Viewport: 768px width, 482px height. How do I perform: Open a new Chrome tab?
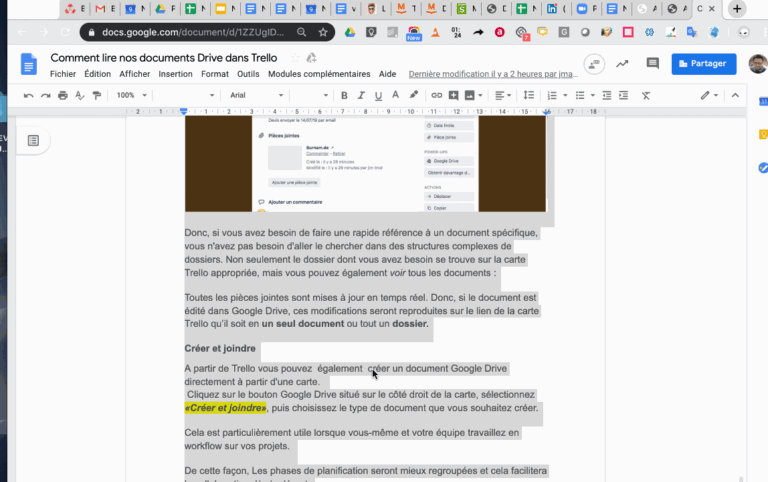(x=737, y=8)
